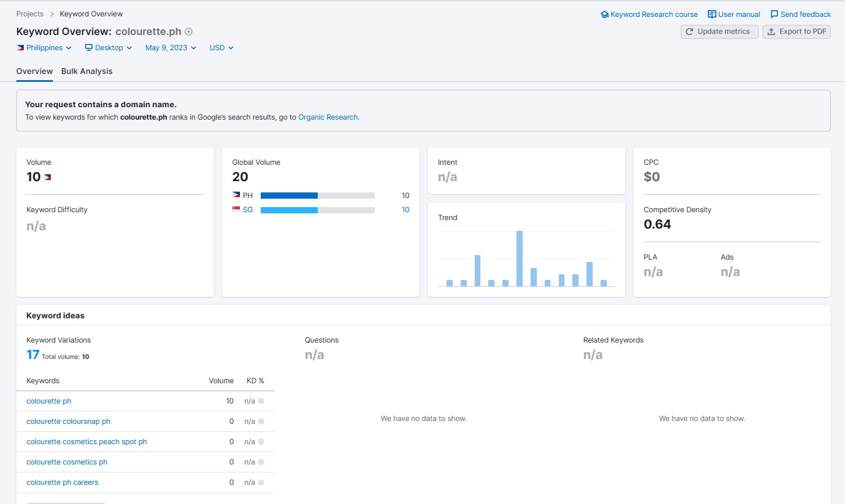Click the Singapore flag in Global Volume
Viewport: 845px width, 504px height.
[236, 209]
